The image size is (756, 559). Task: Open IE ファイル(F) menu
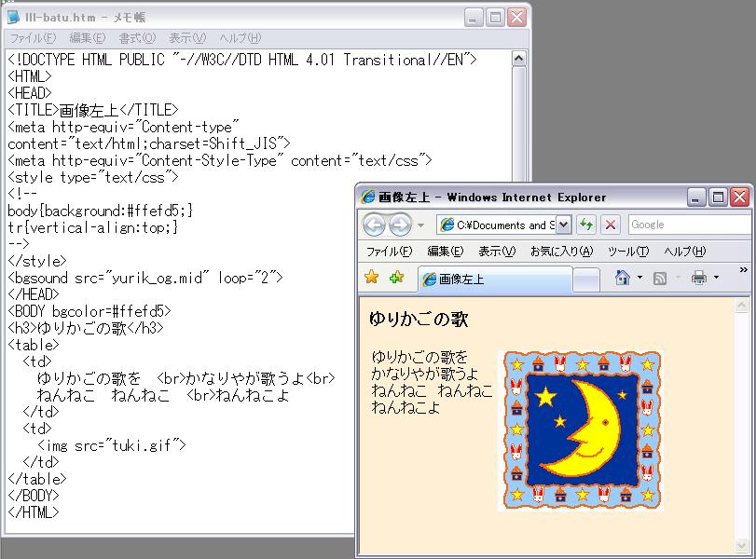pos(389,251)
